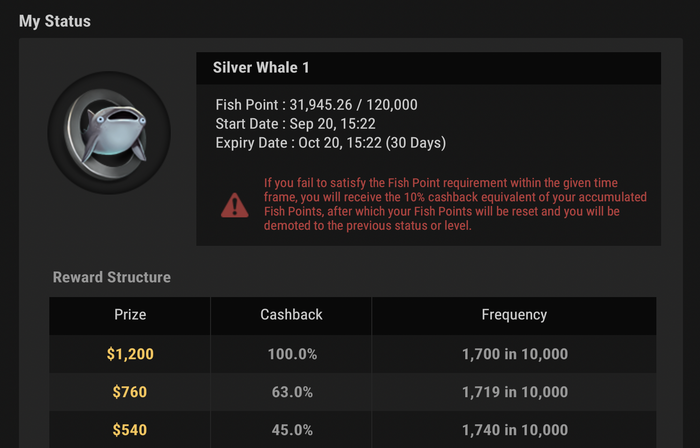Image resolution: width=700 pixels, height=448 pixels.
Task: Click the 45.0% cashback value
Action: (x=291, y=430)
